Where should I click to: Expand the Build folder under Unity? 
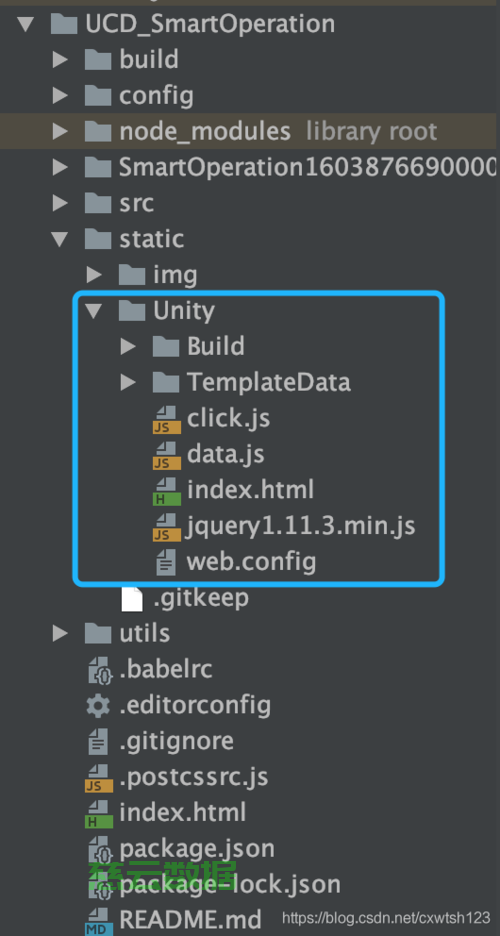[128, 346]
